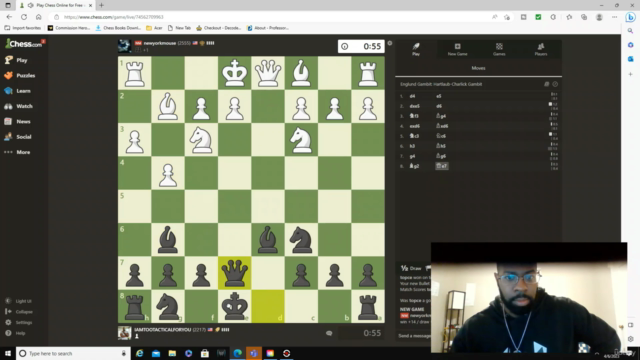Open Mail app from taskbar
This screenshot has height=360, width=640.
(x=156, y=353)
